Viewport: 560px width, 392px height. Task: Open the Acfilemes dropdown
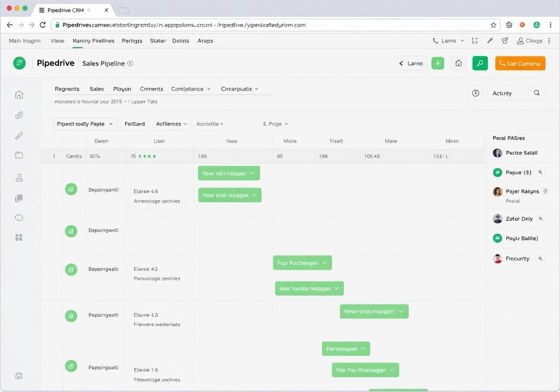pos(172,124)
